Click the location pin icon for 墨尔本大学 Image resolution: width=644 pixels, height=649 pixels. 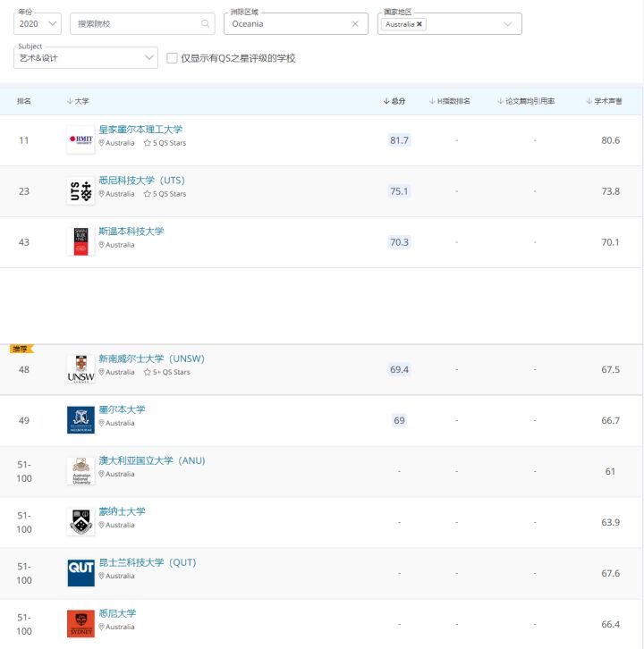[101, 423]
